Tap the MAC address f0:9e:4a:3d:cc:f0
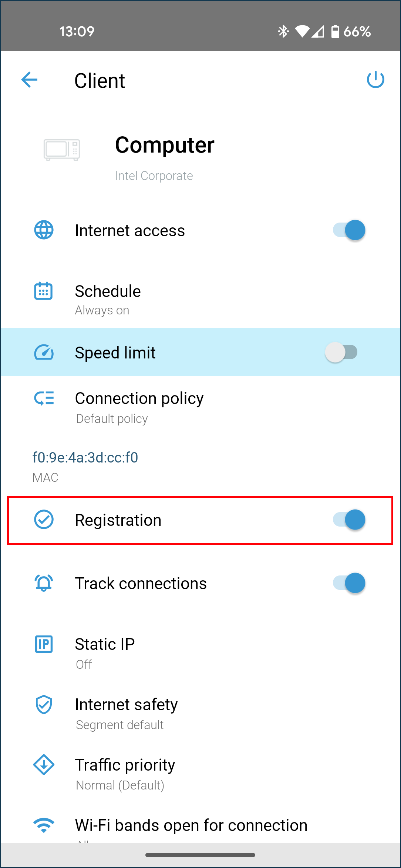Screen dimensions: 401x868 [x=85, y=458]
